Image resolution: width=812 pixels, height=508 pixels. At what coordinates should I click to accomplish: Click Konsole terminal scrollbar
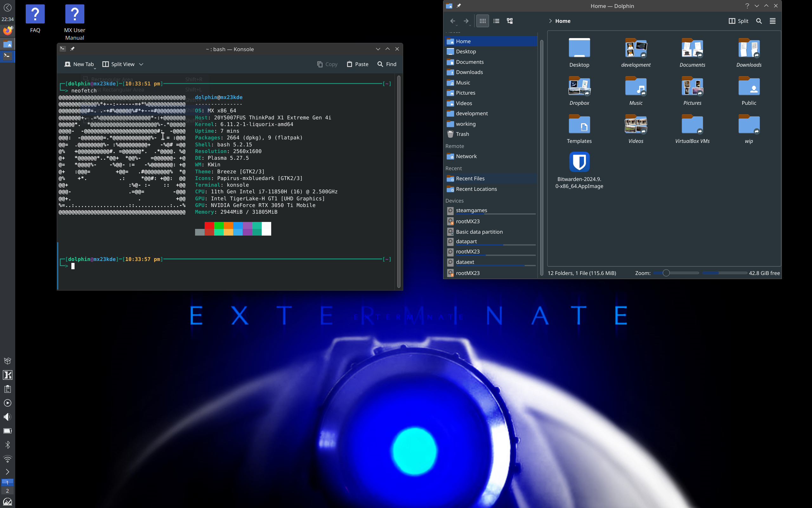pyautogui.click(x=399, y=181)
